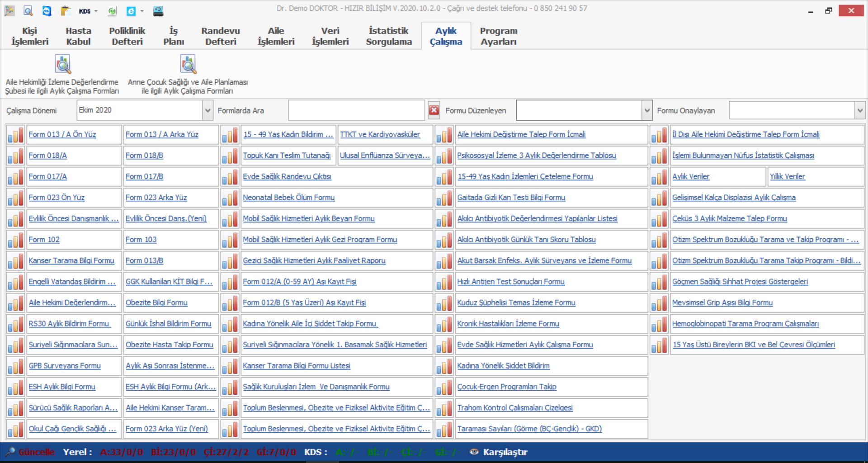Open Anne Çocuk Sağlığı forms icon
The height and width of the screenshot is (463, 868).
point(188,65)
